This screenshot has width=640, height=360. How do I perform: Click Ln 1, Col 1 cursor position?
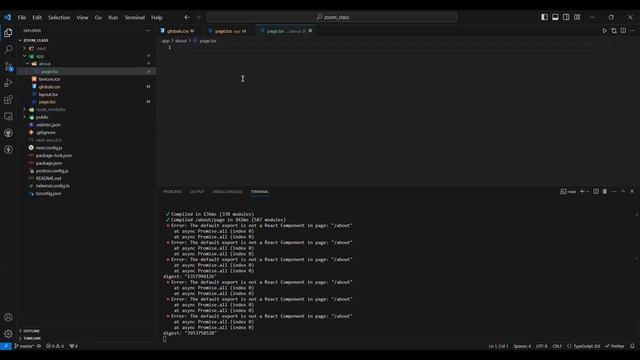point(498,346)
